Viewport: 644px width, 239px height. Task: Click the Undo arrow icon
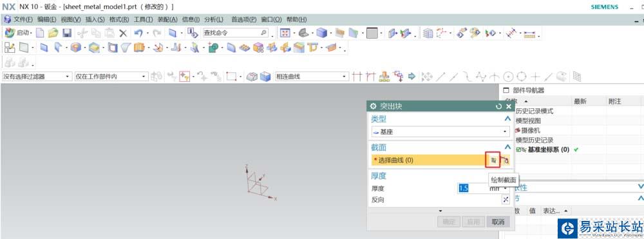click(139, 33)
